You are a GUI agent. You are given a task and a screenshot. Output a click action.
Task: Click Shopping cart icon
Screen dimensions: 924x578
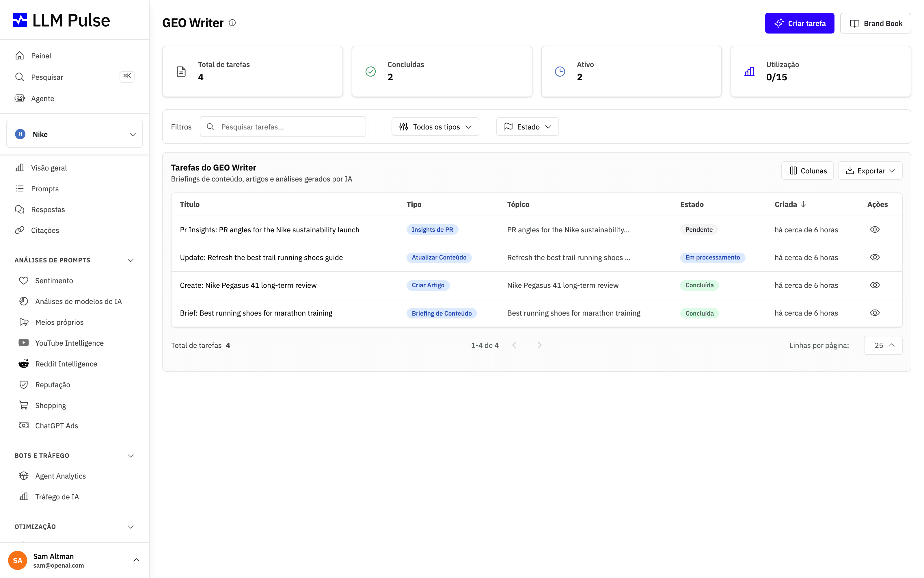[24, 405]
